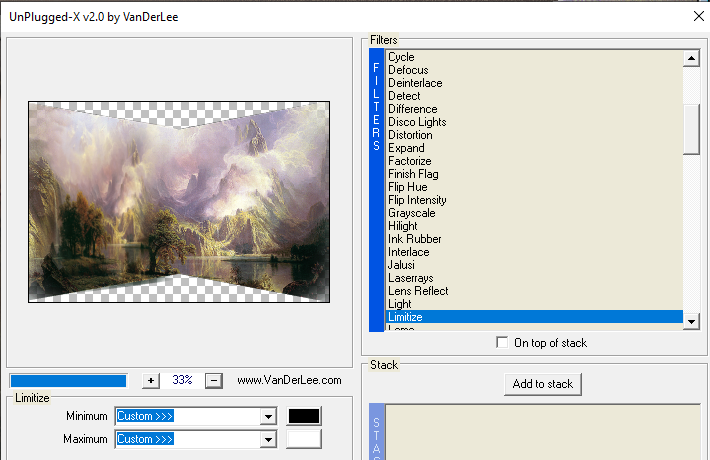Image resolution: width=710 pixels, height=460 pixels.
Task: Select Finish Flag filter
Action: pos(534,174)
